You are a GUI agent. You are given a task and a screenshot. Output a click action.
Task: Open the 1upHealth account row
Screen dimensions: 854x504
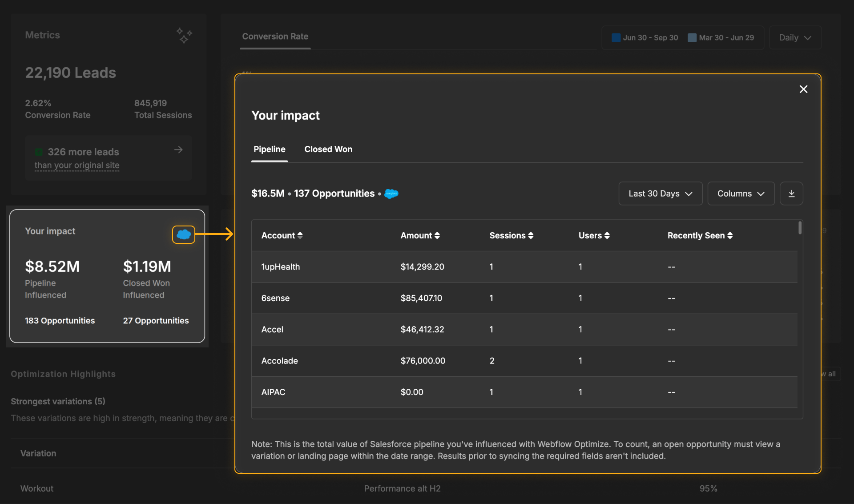[x=524, y=267]
